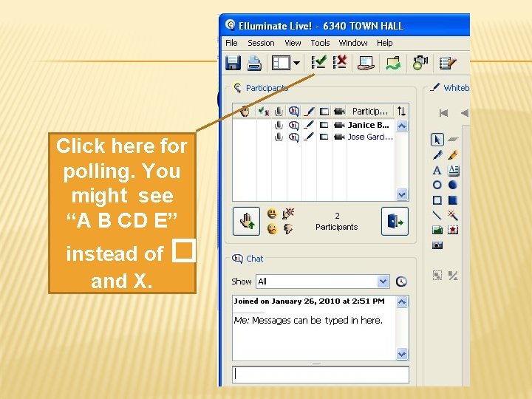
Task: Click the step away door button
Action: (395, 221)
